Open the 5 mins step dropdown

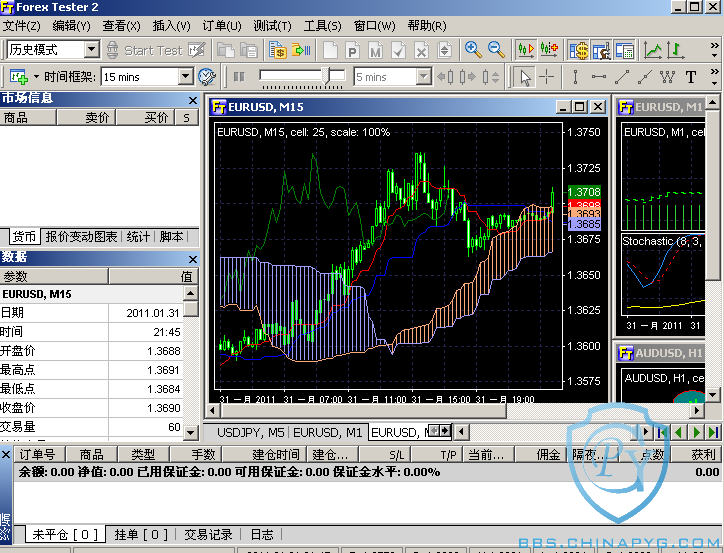click(423, 77)
